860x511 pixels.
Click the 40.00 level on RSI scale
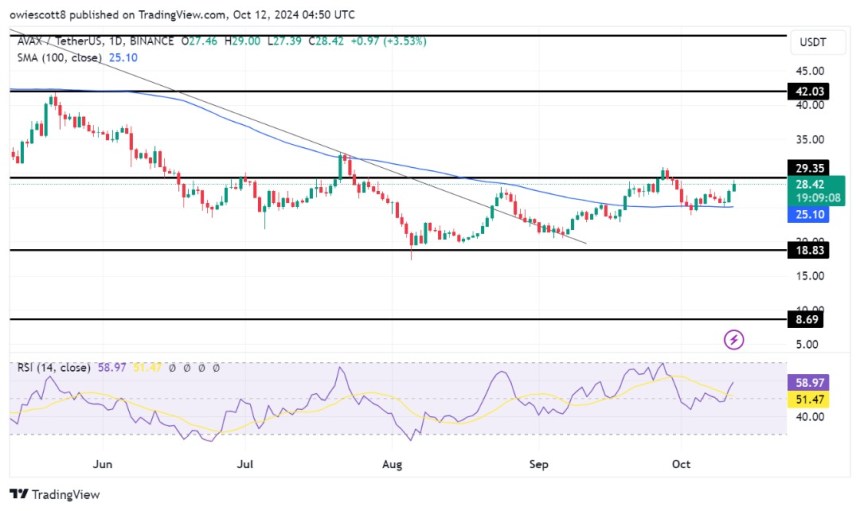810,417
